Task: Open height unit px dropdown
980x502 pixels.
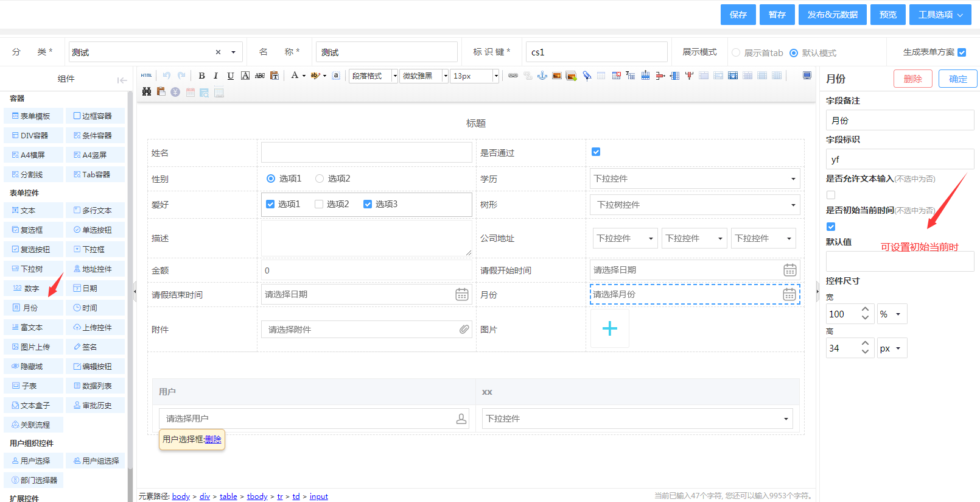Action: [892, 348]
